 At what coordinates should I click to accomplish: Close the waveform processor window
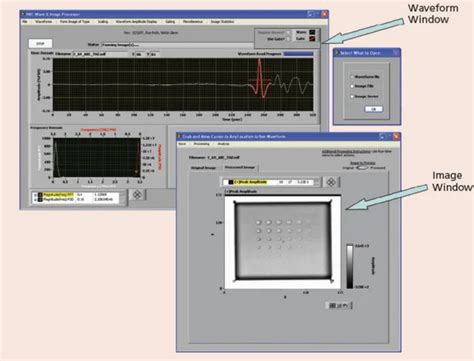[324, 14]
